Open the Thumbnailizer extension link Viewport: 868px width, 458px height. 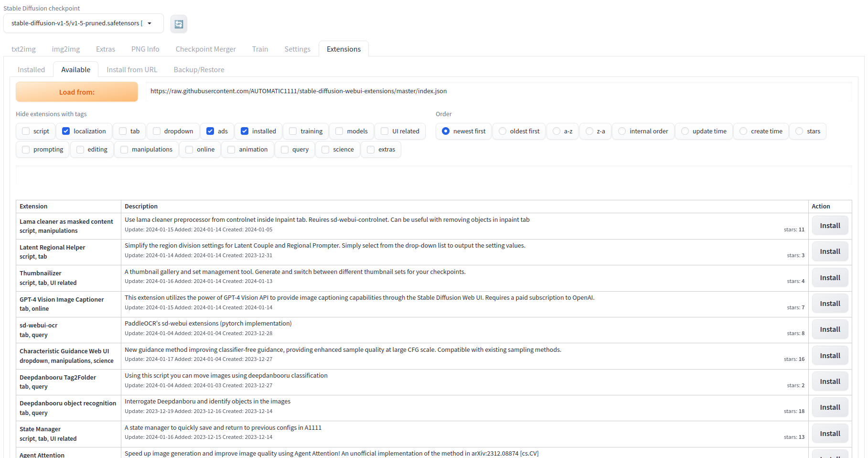[41, 273]
